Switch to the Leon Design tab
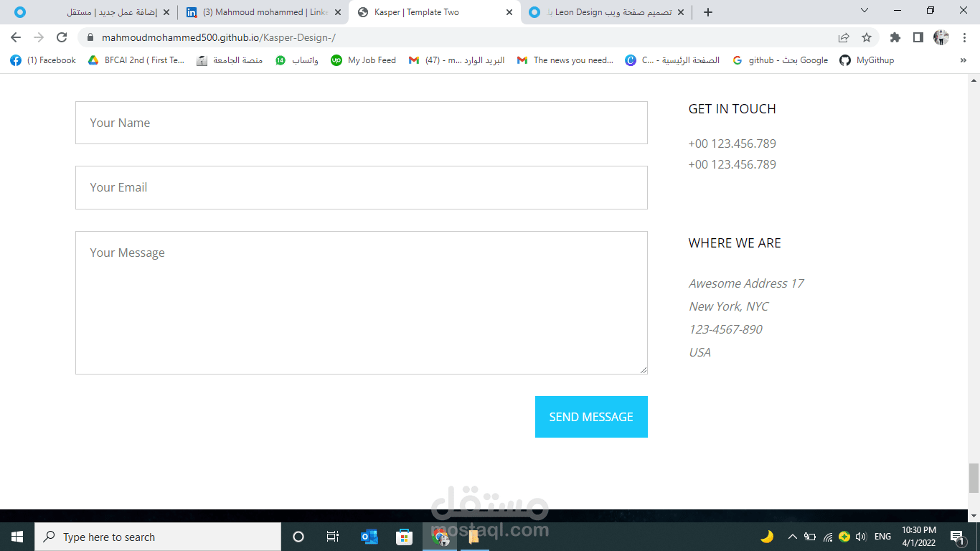Image resolution: width=980 pixels, height=551 pixels. 607,12
